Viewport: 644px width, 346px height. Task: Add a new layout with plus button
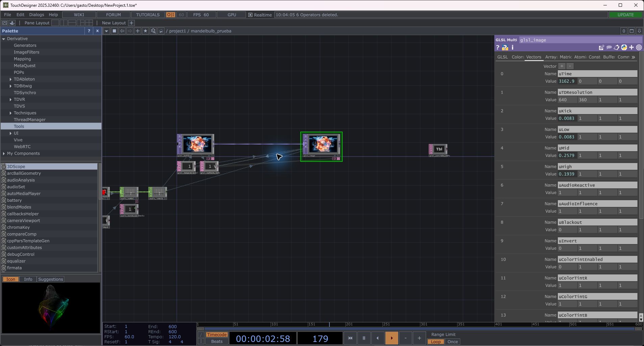click(x=131, y=23)
